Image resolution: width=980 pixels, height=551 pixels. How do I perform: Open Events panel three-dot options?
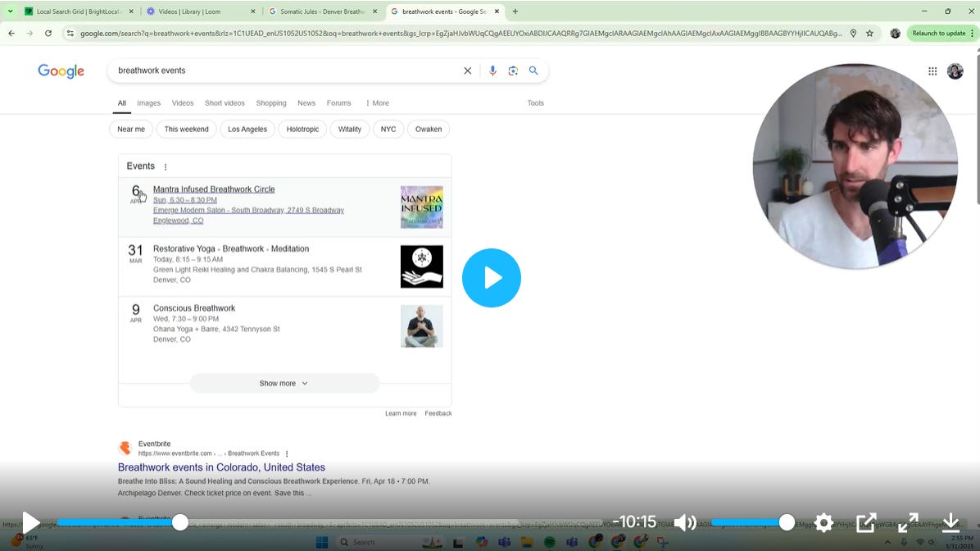pos(165,167)
